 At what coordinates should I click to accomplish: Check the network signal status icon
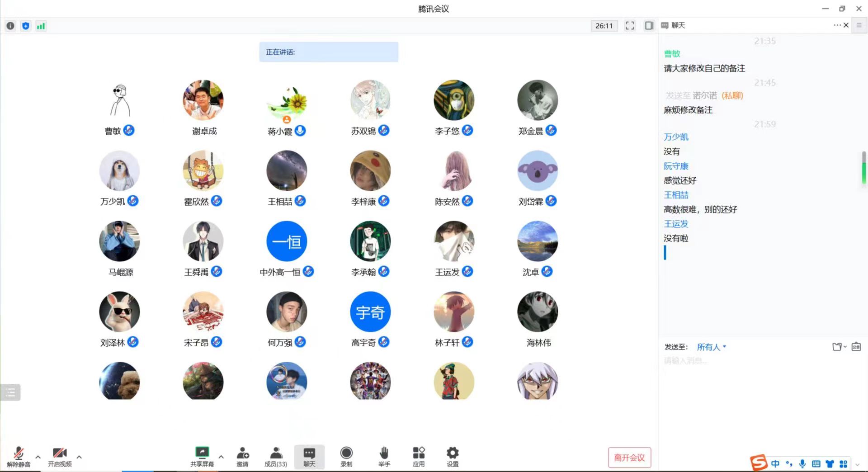click(41, 26)
